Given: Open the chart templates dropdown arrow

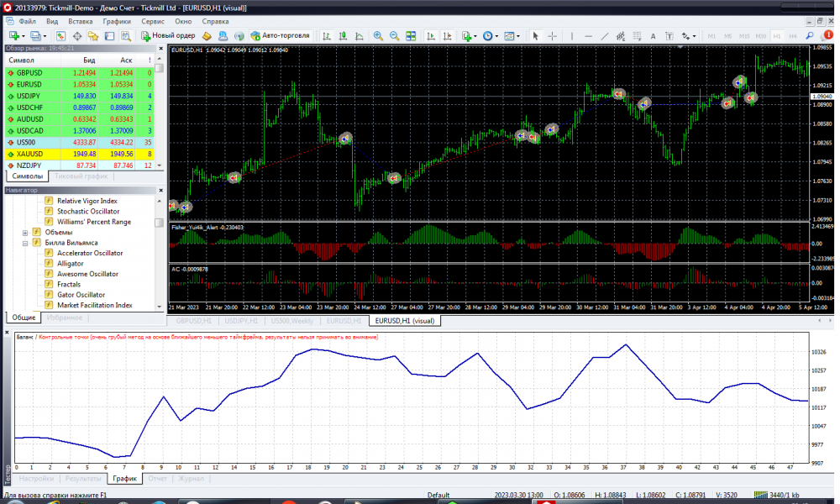Looking at the screenshot, I should (x=518, y=36).
